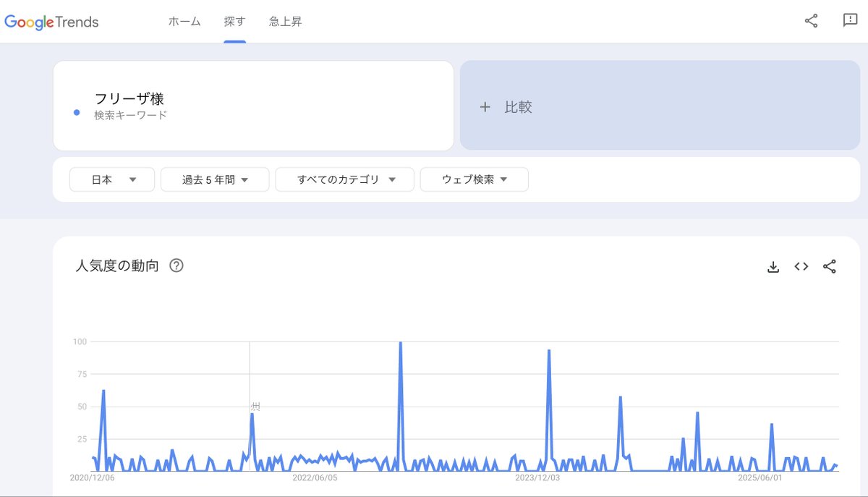Expand the 過去 5 年間 time range dropdown
This screenshot has height=497, width=868.
215,179
